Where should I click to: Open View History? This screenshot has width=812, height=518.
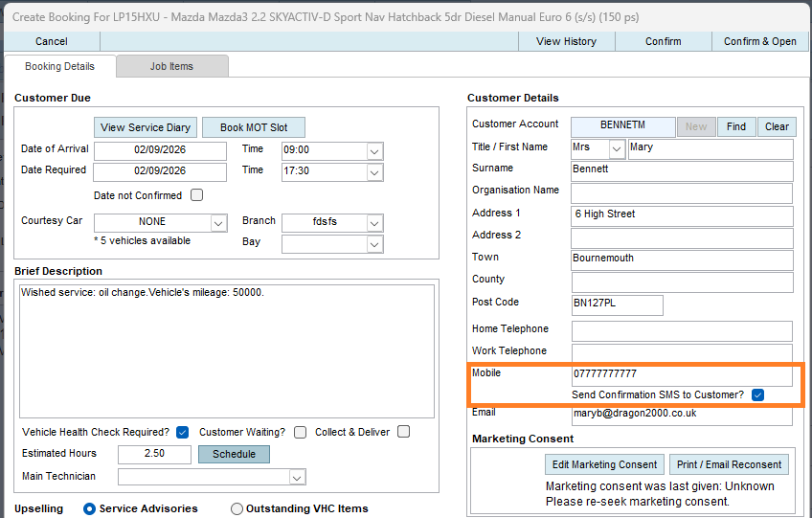[x=567, y=41]
